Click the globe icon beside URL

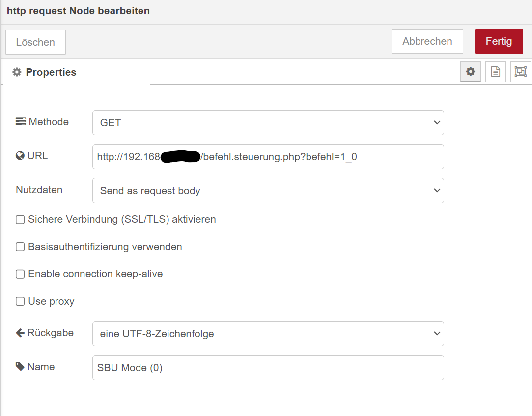click(20, 156)
